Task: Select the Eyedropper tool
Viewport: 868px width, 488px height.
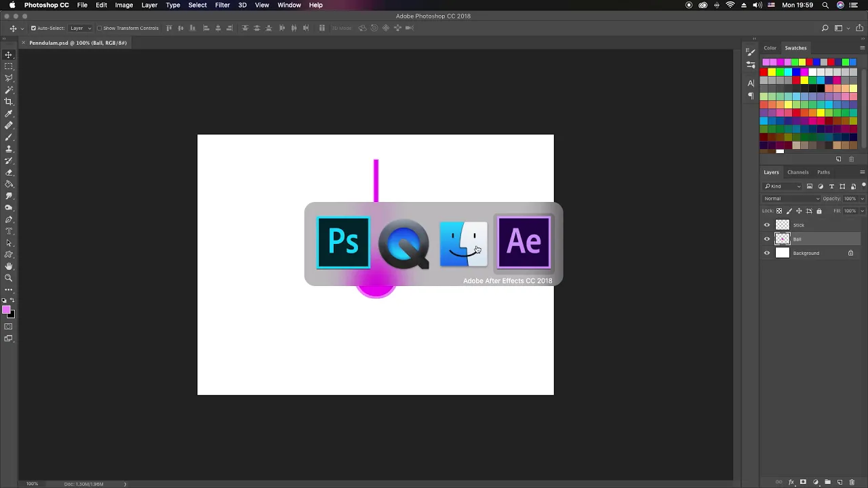Action: point(9,113)
